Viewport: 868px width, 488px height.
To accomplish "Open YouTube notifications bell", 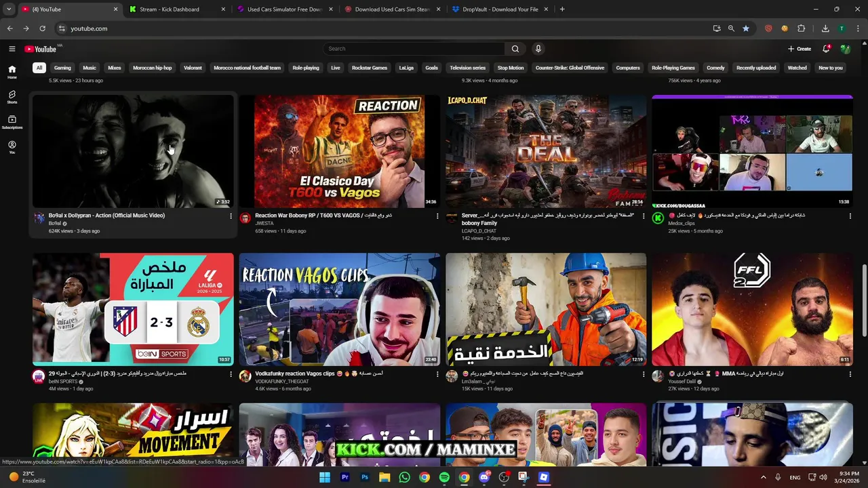I will 826,49.
